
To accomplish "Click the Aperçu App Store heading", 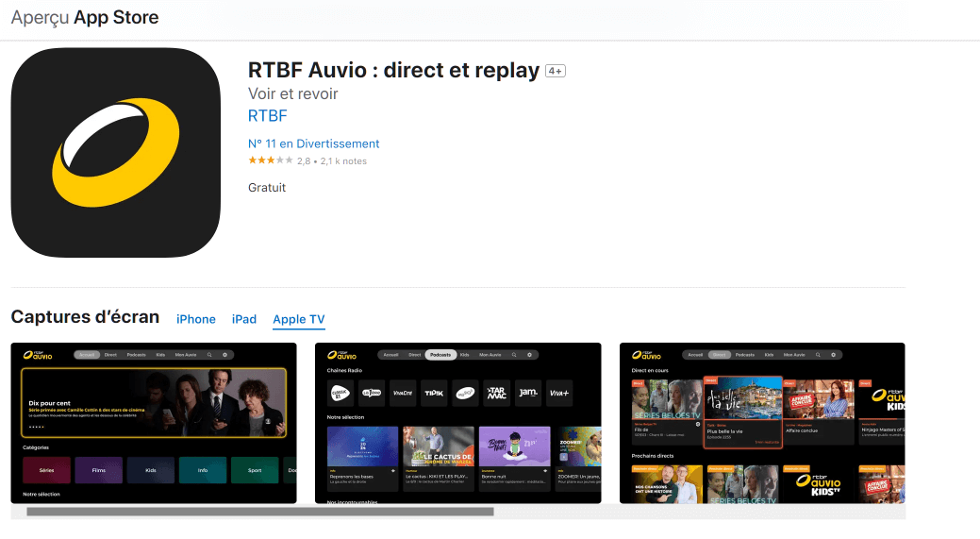I will (x=85, y=18).
